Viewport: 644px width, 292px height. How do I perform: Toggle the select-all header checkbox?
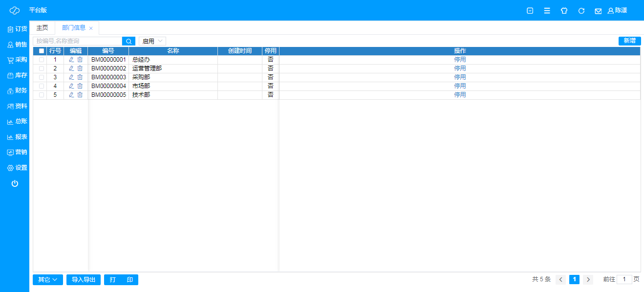click(x=42, y=51)
